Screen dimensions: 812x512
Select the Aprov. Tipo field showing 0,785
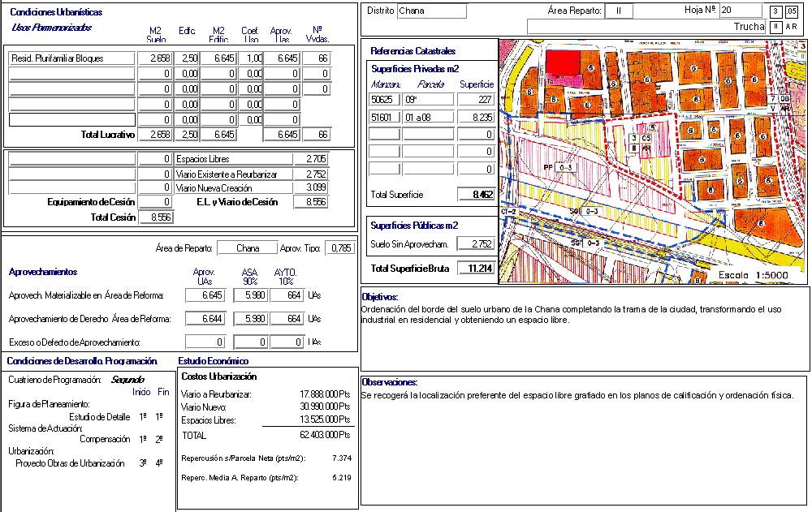(x=339, y=248)
